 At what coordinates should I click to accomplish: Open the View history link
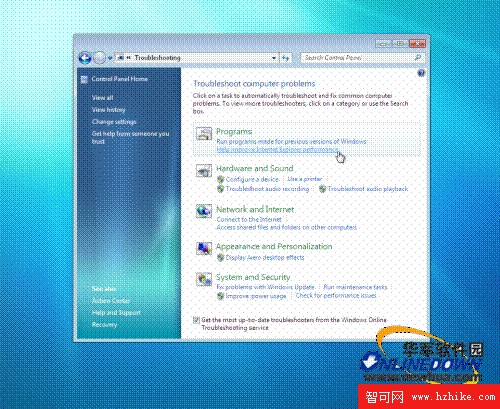pos(109,110)
